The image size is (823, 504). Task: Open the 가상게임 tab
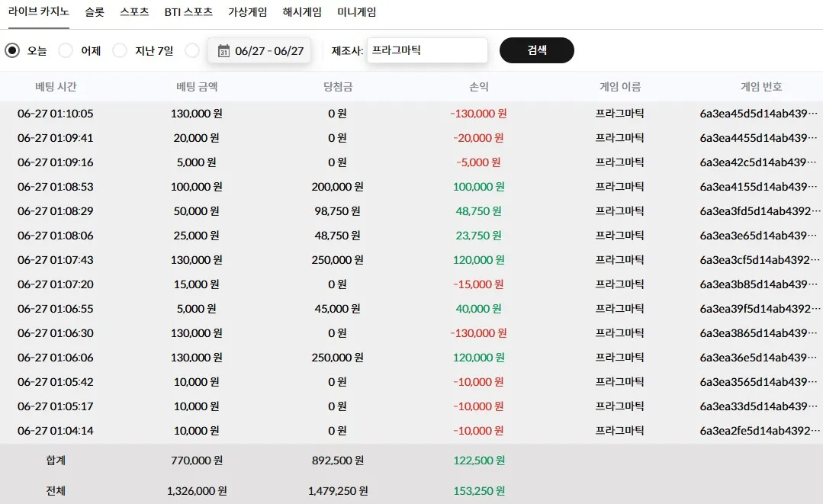pos(248,12)
